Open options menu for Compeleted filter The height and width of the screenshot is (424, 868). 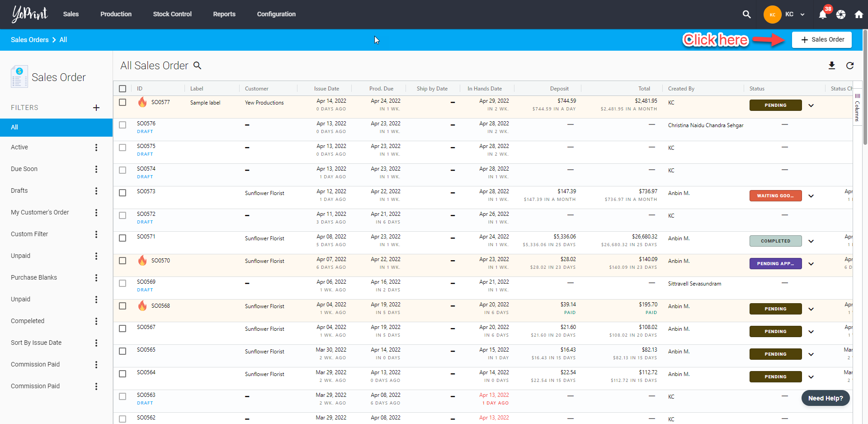[x=96, y=321]
